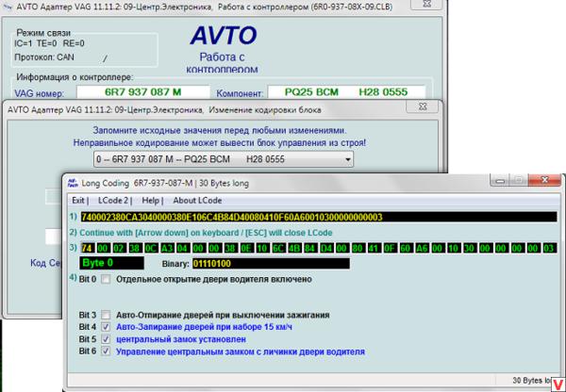Click the AVTO app icon in main title bar
The height and width of the screenshot is (392, 566).
click(8, 7)
